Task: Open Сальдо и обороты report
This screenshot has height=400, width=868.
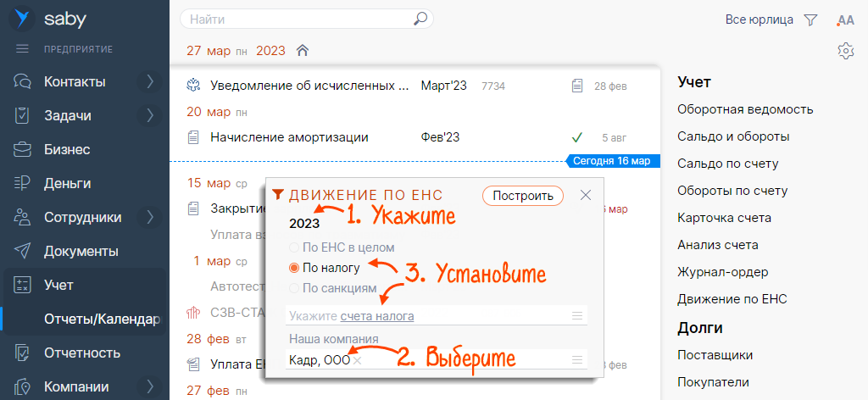Action: pos(733,136)
